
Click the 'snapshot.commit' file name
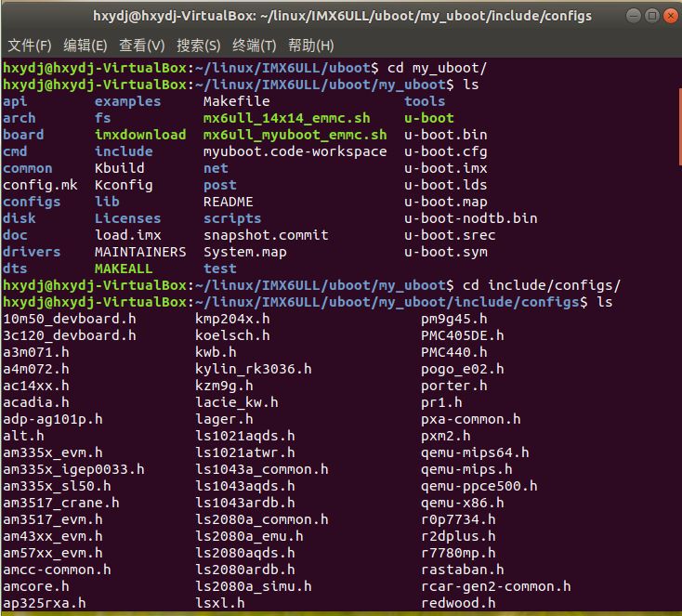(266, 235)
